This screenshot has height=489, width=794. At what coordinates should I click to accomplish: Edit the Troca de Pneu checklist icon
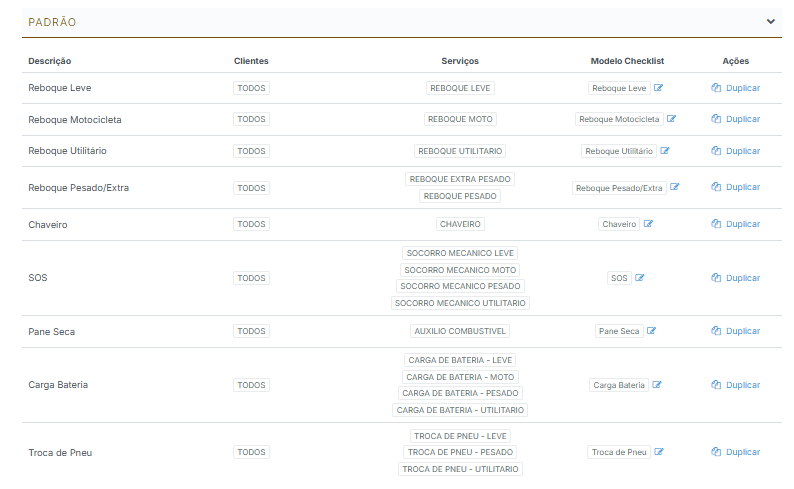click(x=659, y=452)
